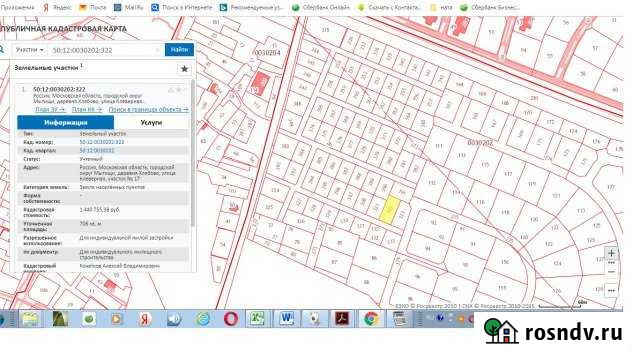Open Word in the taskbar
The height and width of the screenshot is (360, 640).
click(x=286, y=319)
